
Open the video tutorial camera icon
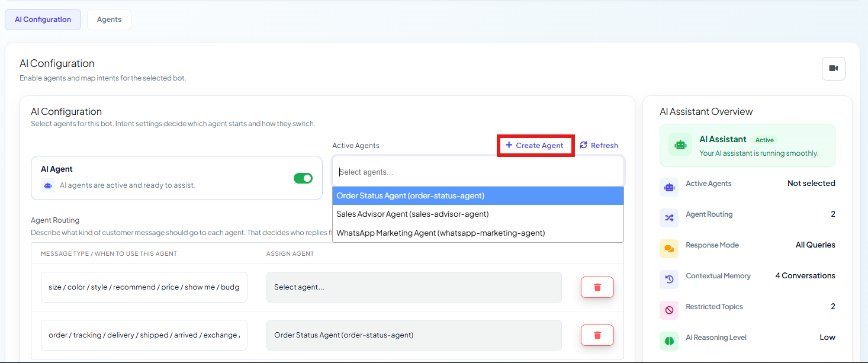click(x=833, y=69)
